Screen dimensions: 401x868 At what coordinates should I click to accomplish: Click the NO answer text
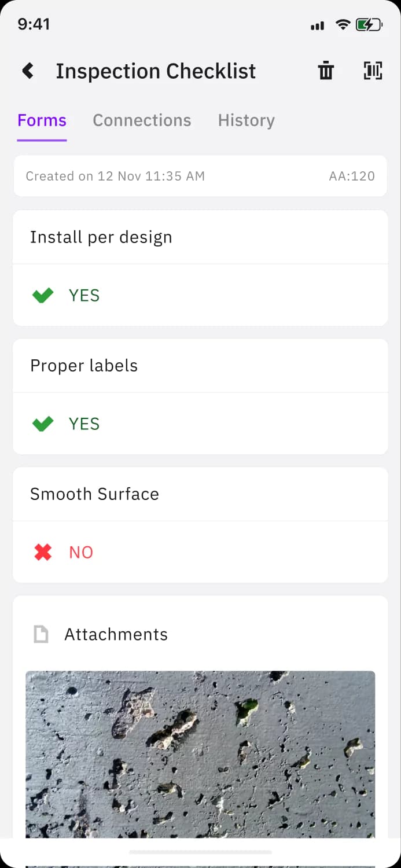(81, 553)
